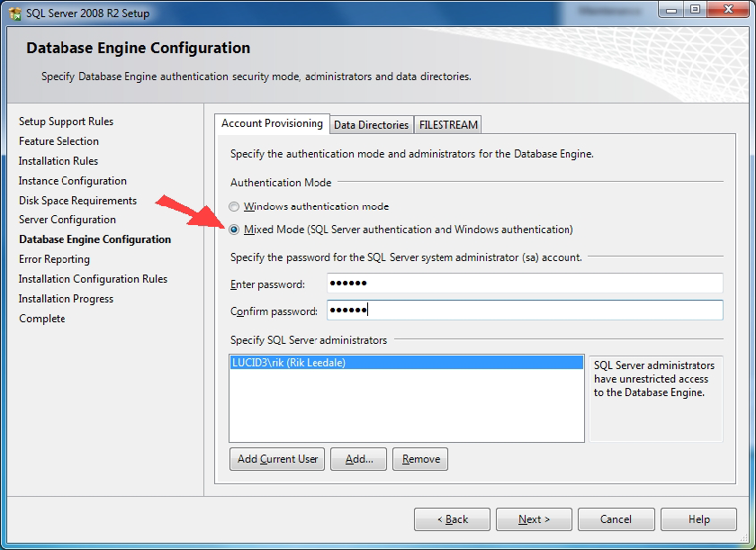Click Server Configuration step
Image resolution: width=756 pixels, height=550 pixels.
(67, 220)
